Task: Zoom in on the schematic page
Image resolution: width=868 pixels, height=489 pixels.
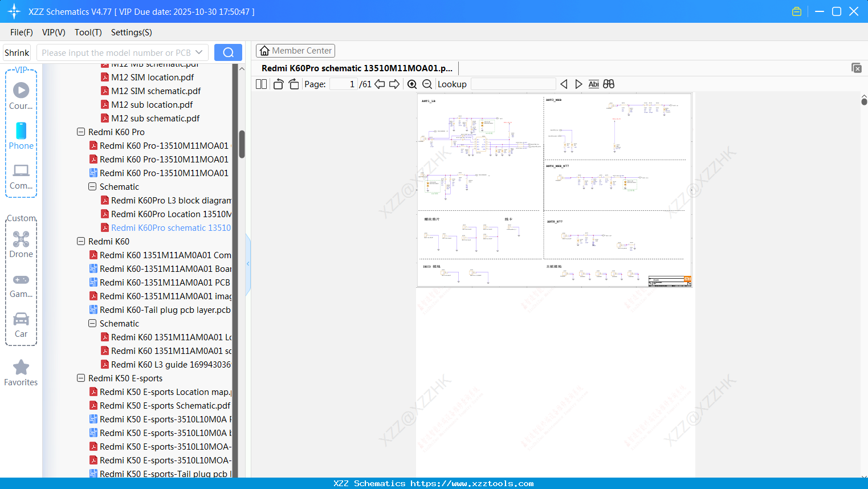Action: tap(411, 84)
